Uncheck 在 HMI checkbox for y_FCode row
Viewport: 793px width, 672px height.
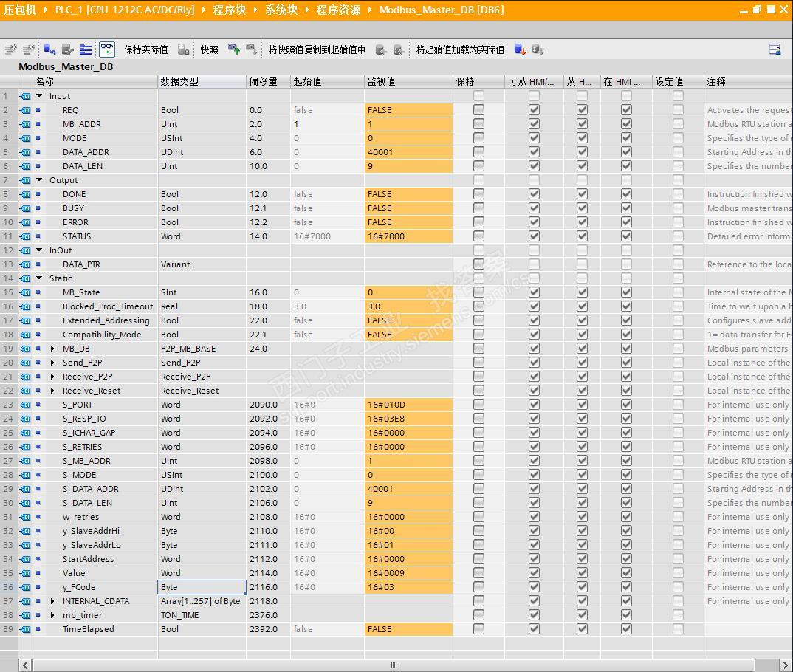tap(626, 587)
